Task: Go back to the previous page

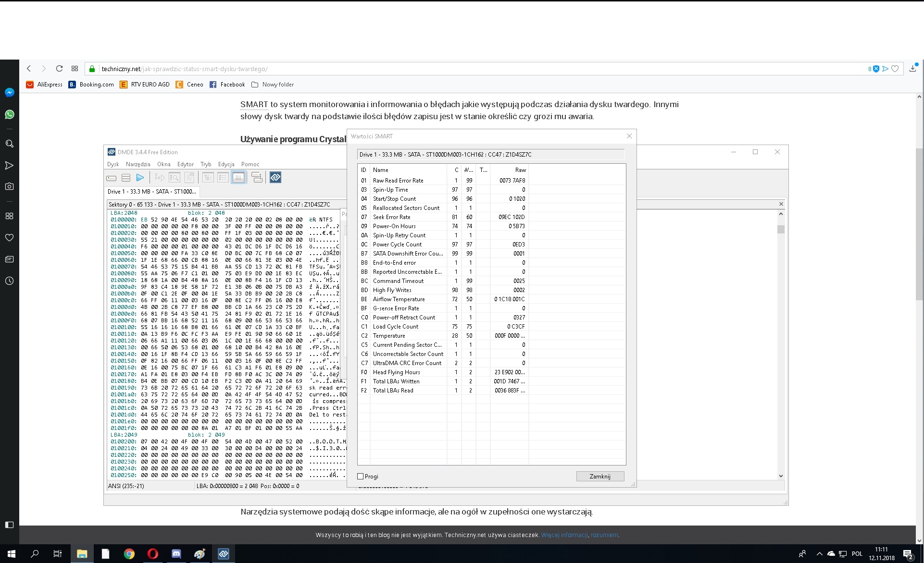Action: tap(29, 69)
